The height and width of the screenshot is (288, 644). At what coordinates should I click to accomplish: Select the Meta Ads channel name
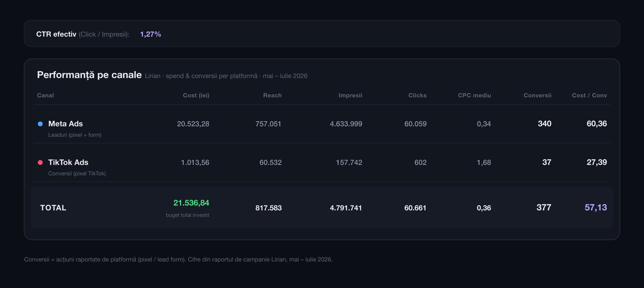(65, 124)
